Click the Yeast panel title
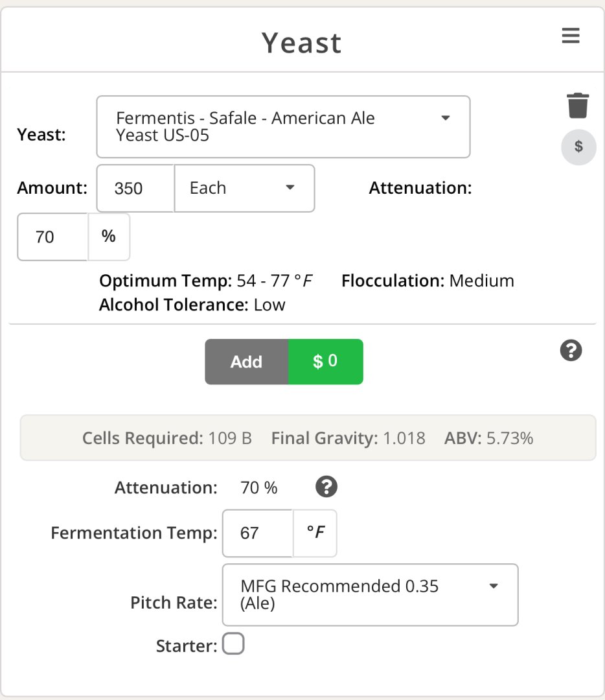This screenshot has width=605, height=700. coord(302,43)
